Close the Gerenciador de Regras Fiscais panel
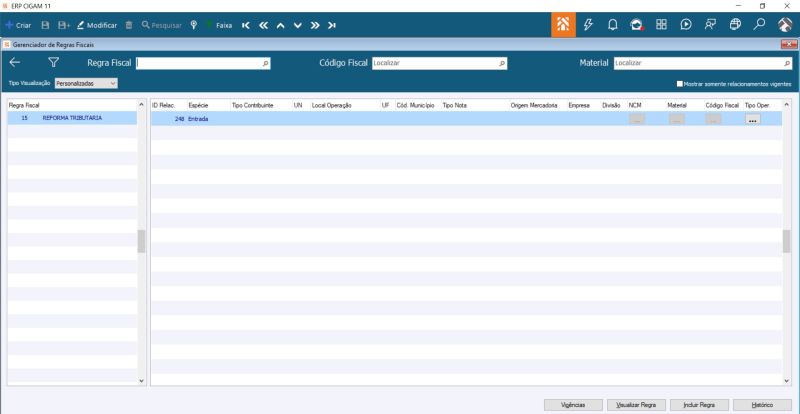This screenshot has width=800, height=414. tap(789, 45)
